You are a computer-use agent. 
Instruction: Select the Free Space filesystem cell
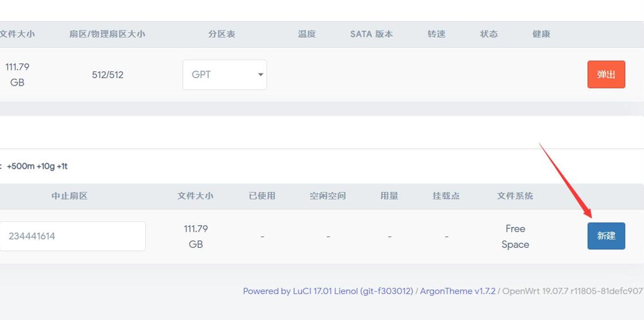[x=515, y=237]
